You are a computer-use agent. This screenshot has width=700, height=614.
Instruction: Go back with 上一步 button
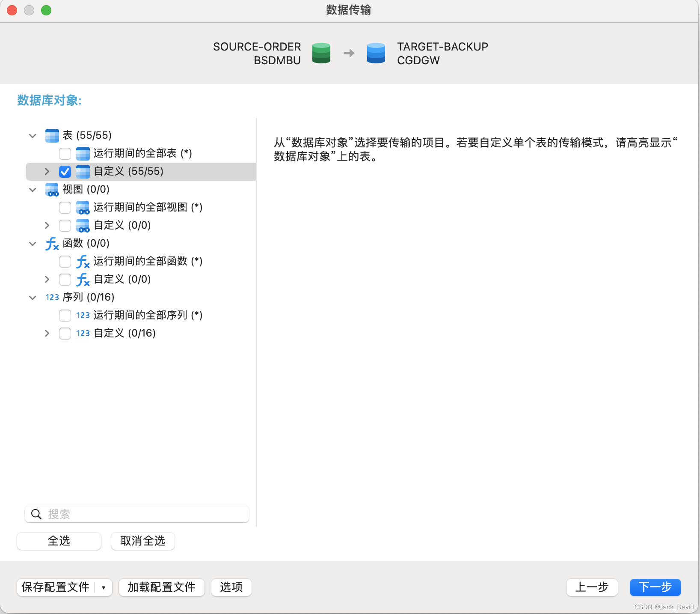click(x=592, y=587)
